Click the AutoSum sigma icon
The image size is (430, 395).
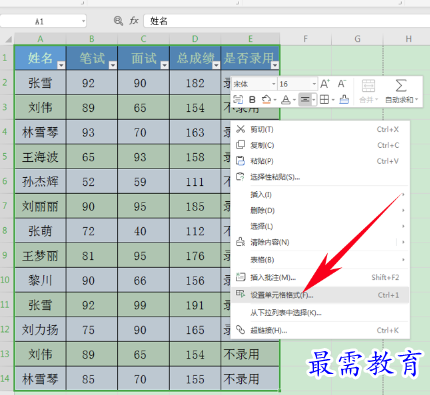401,86
